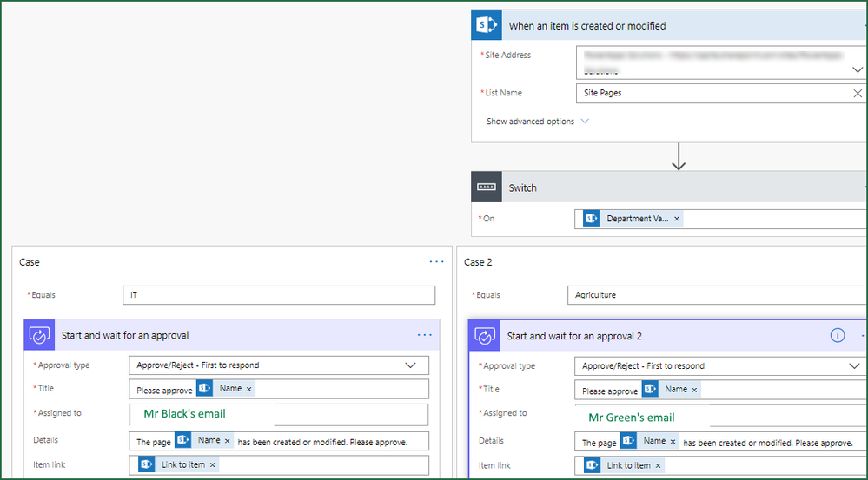Click the SharePoint trigger icon
Image resolution: width=868 pixels, height=480 pixels.
click(x=487, y=25)
